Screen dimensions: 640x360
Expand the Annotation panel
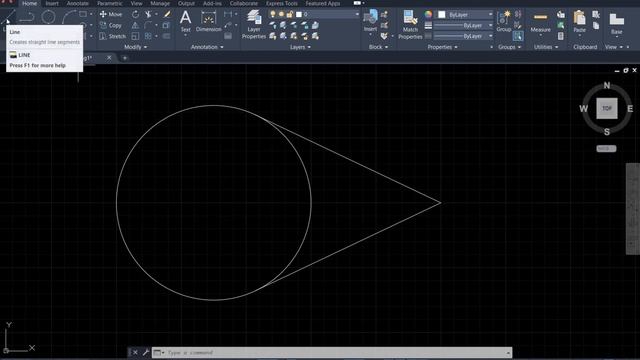(x=207, y=47)
